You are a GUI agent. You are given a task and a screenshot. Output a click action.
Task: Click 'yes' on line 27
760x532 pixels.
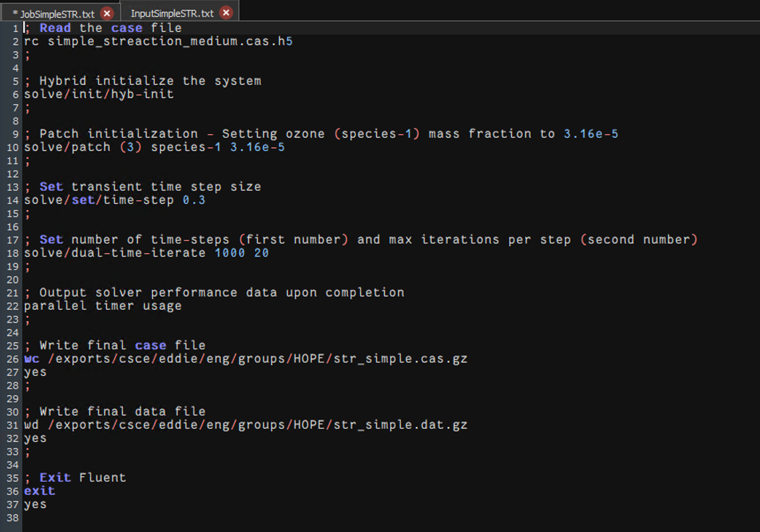pos(35,372)
